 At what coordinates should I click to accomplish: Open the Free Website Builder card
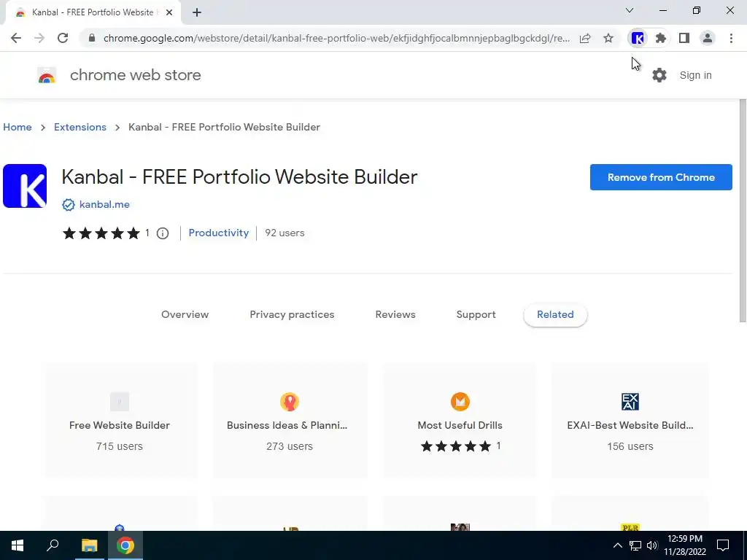click(x=120, y=421)
